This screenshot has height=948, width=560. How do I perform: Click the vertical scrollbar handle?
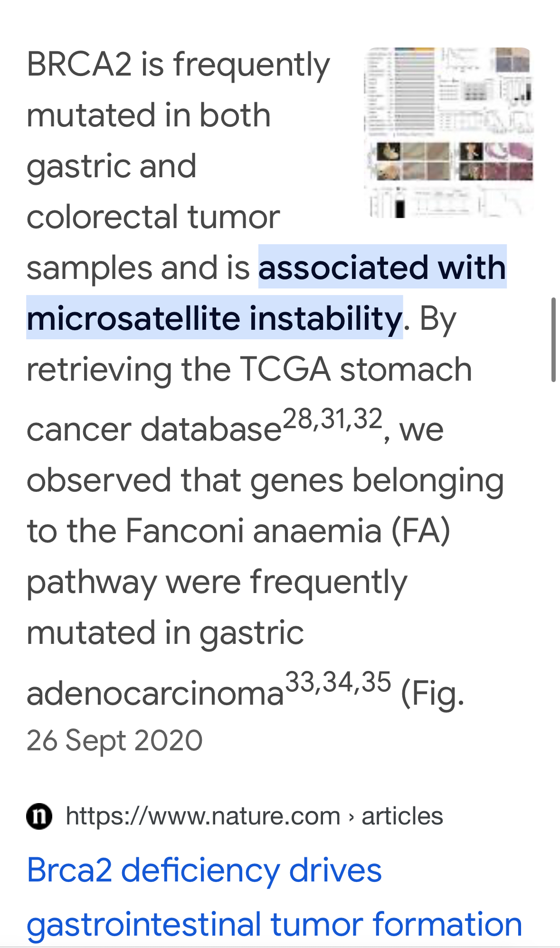coord(553,340)
